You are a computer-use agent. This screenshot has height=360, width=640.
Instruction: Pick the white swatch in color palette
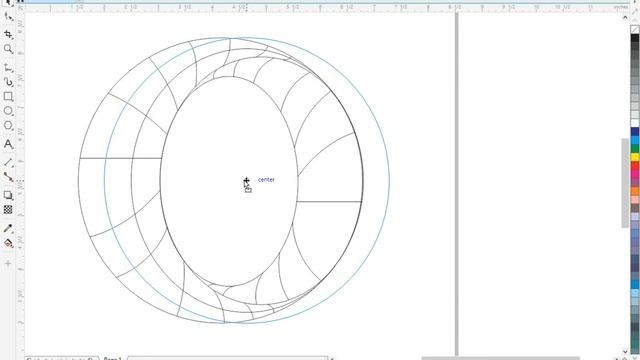pos(635,123)
